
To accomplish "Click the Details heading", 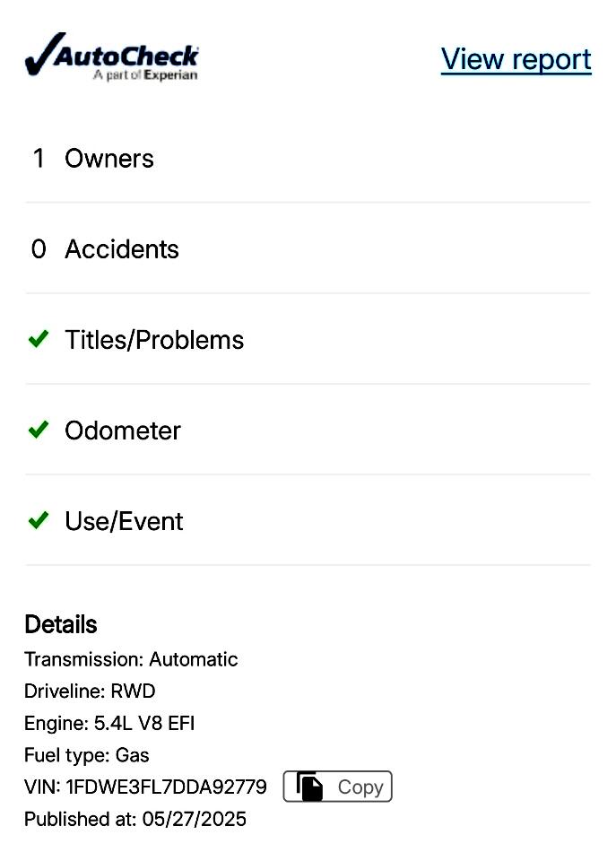I will pos(61,625).
